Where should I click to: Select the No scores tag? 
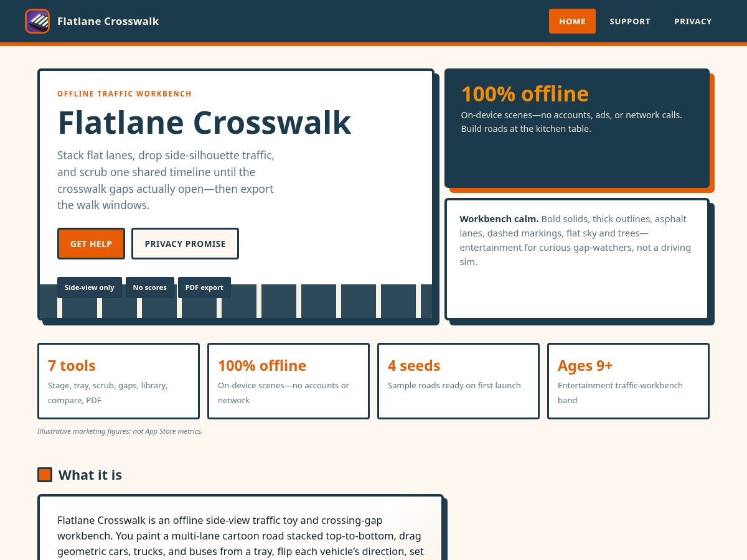(x=150, y=287)
